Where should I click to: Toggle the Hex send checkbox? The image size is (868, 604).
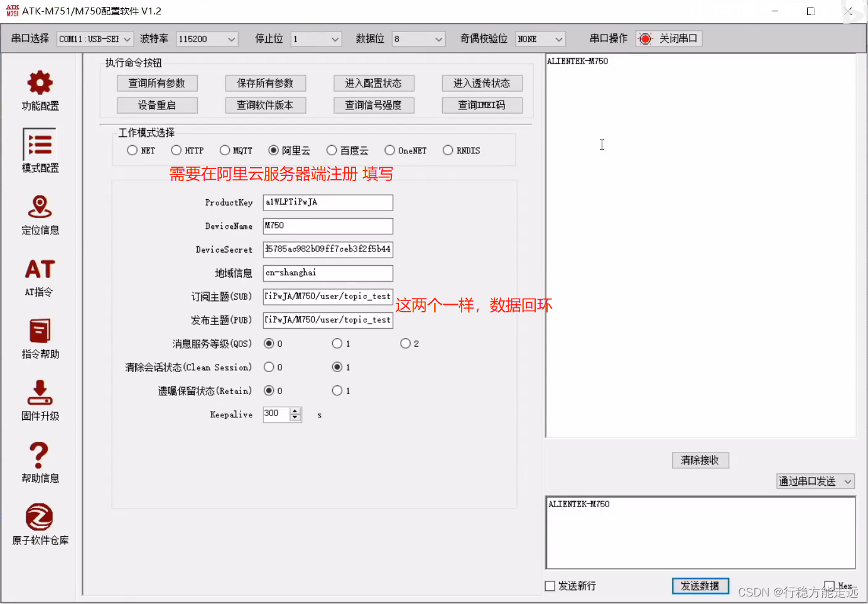click(830, 586)
